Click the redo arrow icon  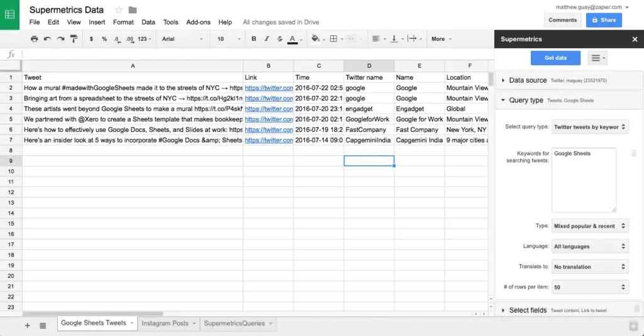point(61,39)
